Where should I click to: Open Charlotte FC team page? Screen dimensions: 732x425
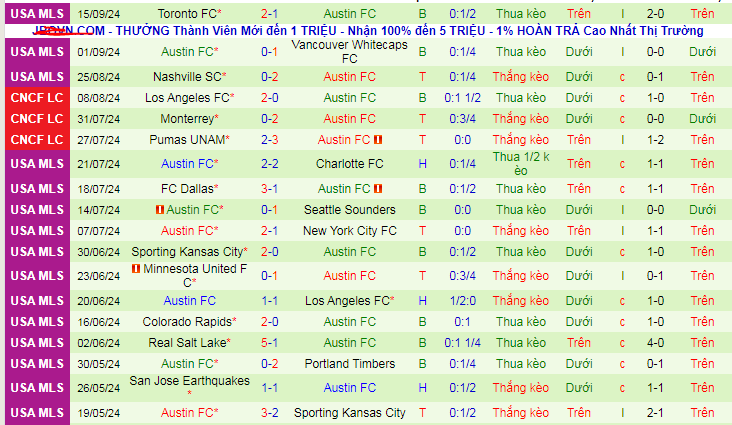(349, 163)
